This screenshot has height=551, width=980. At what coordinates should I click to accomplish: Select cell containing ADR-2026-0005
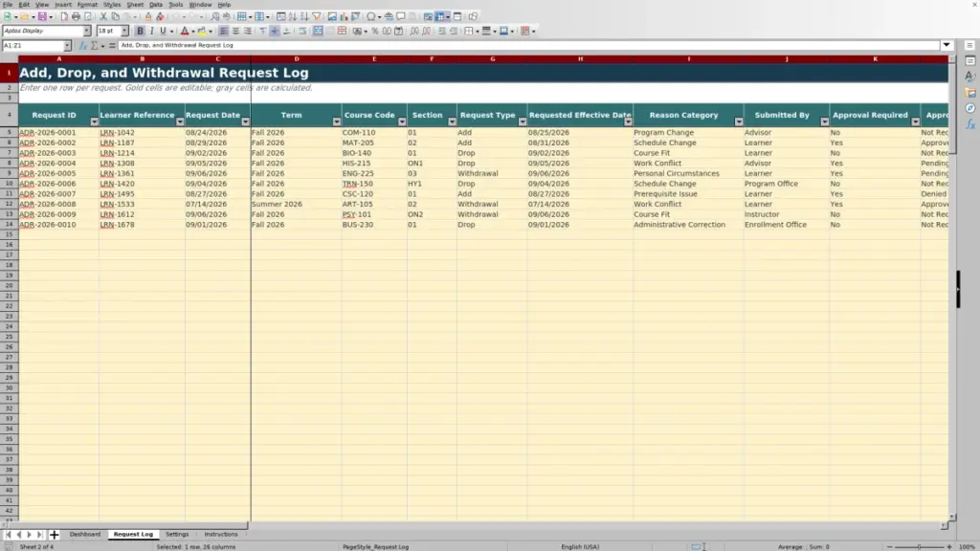[x=58, y=174]
